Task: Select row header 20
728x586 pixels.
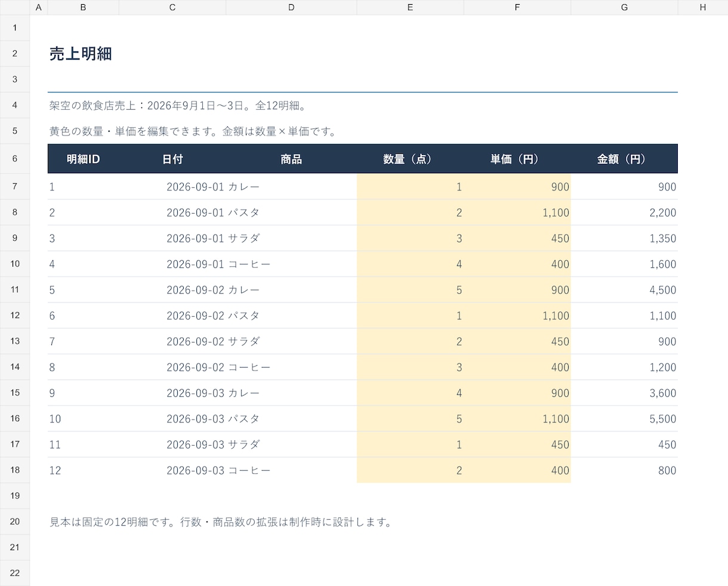Action: (15, 522)
